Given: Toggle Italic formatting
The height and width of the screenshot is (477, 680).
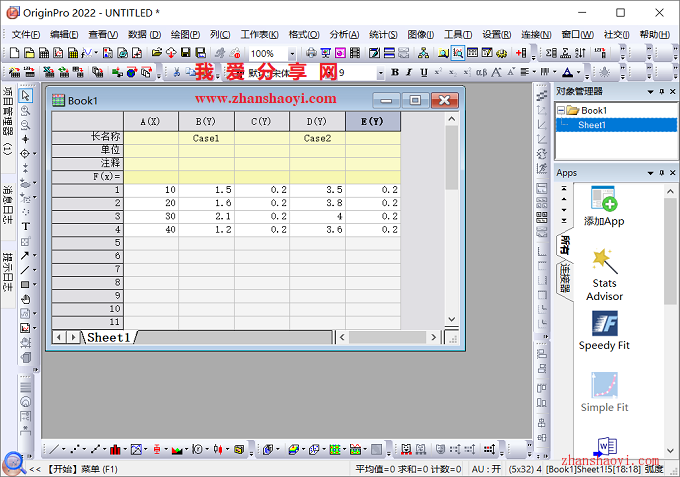Looking at the screenshot, I should [x=409, y=72].
